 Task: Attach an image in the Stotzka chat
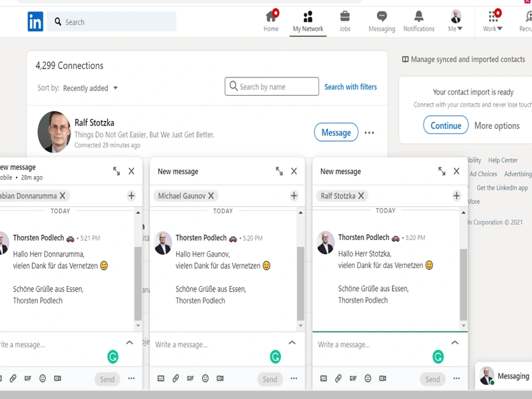323,378
